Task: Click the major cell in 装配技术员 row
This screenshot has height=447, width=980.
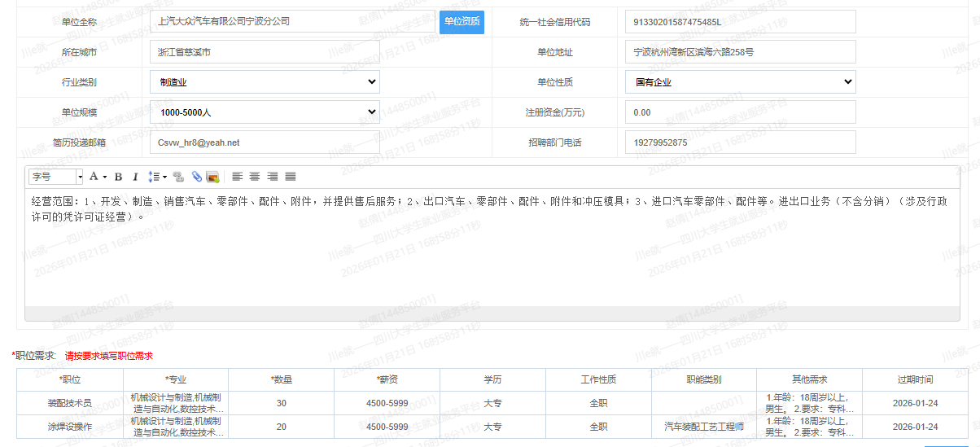Action: coord(176,403)
